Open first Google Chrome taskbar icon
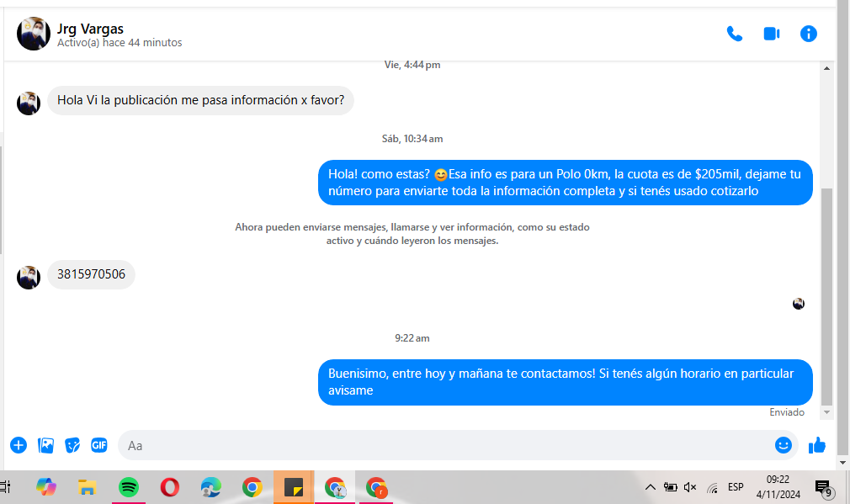This screenshot has width=850, height=504. click(252, 487)
